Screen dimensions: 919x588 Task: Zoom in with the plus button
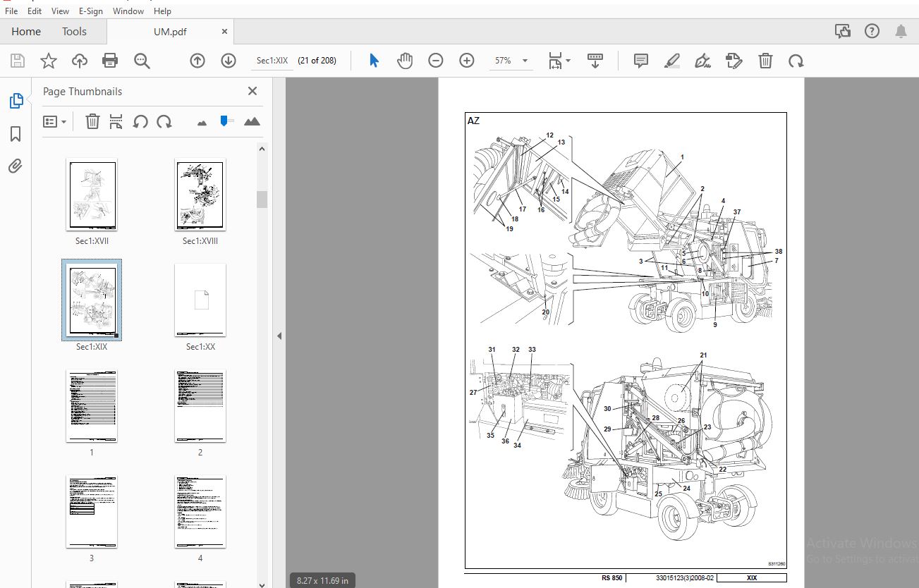point(467,61)
